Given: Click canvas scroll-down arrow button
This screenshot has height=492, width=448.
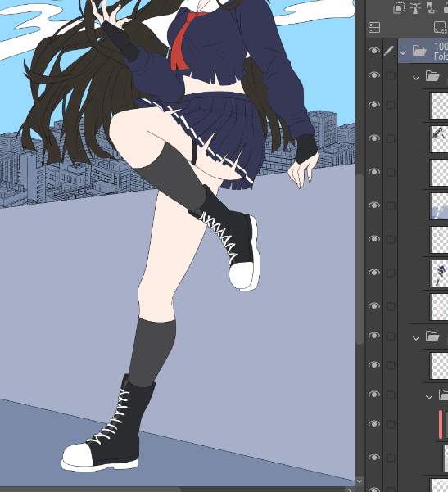Looking at the screenshot, I should [360, 481].
